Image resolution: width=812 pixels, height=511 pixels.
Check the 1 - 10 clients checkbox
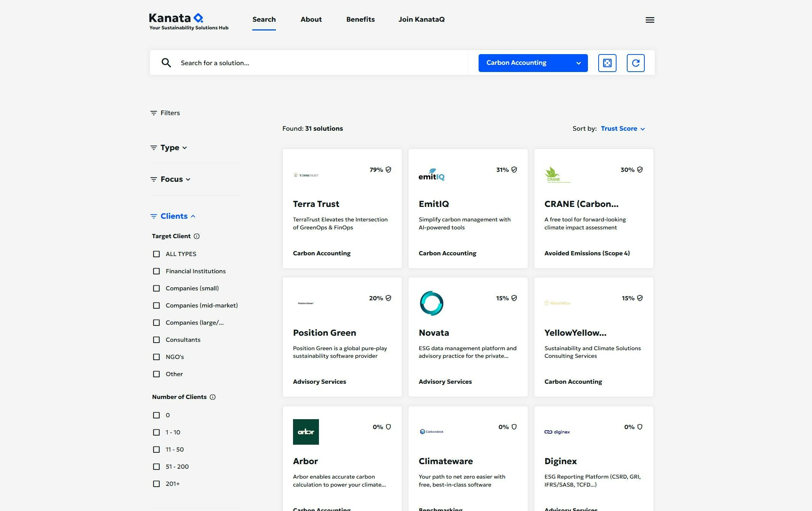point(156,433)
